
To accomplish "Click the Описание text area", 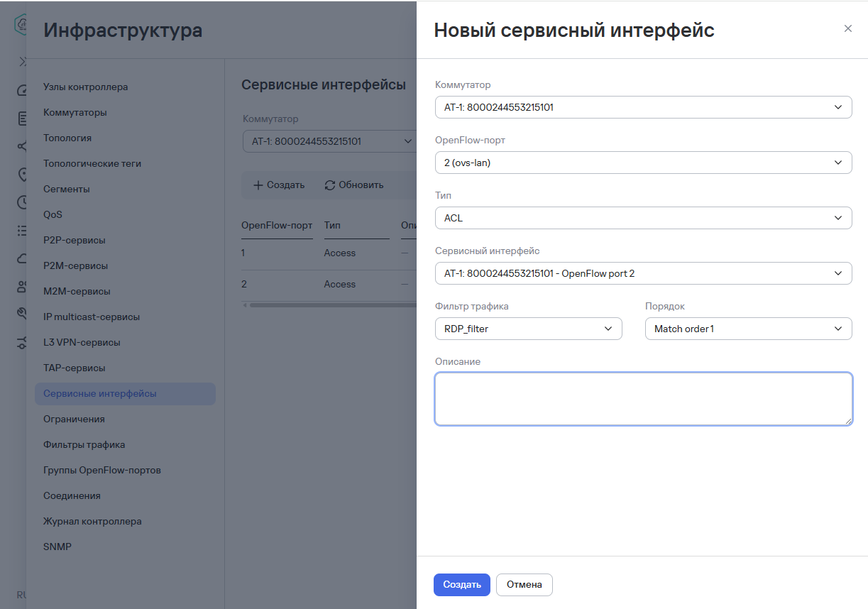I will pos(643,399).
